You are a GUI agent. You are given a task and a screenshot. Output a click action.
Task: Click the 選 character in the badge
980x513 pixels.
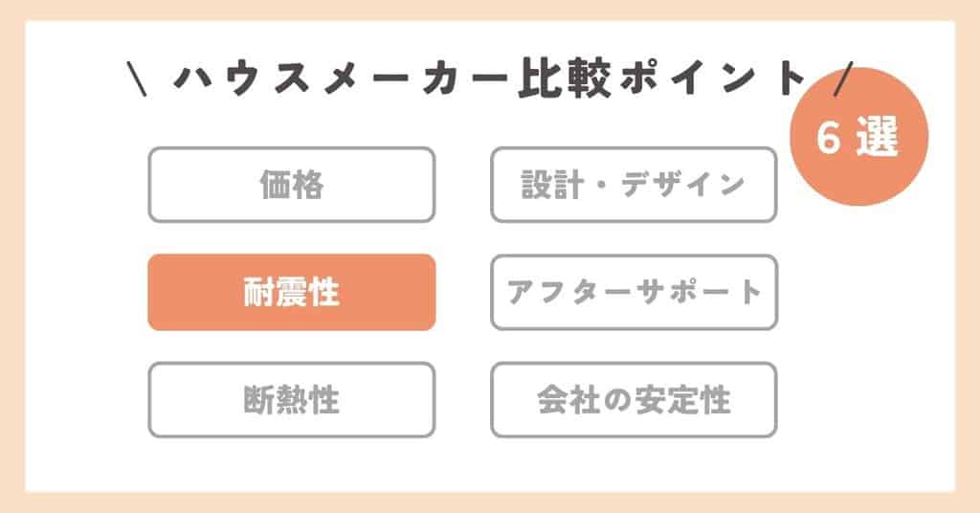tap(879, 140)
